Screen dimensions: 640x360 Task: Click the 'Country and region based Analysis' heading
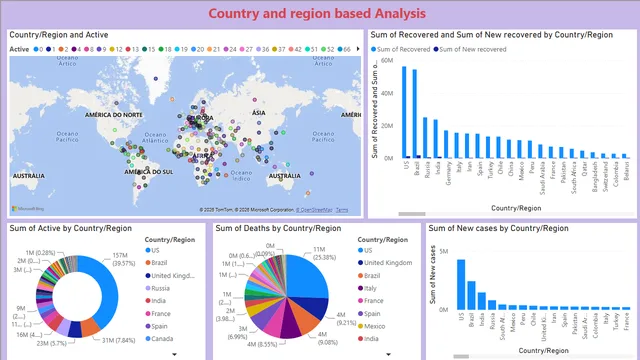[x=317, y=13]
